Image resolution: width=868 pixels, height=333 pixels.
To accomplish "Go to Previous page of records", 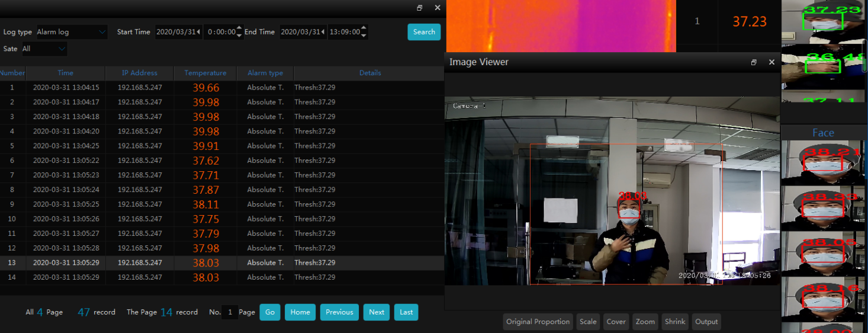I will point(339,312).
